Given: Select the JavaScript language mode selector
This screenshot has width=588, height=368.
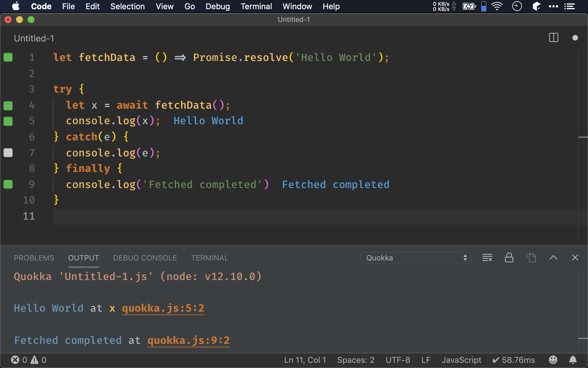Looking at the screenshot, I should pyautogui.click(x=461, y=360).
